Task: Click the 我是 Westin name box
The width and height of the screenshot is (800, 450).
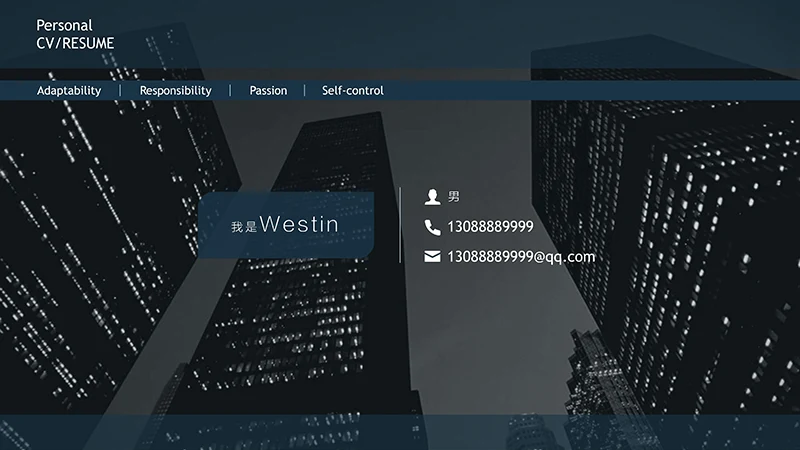Action: pos(286,225)
